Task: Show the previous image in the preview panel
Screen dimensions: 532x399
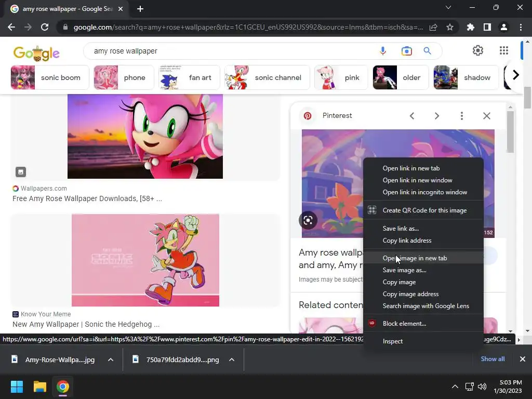Action: [412, 116]
